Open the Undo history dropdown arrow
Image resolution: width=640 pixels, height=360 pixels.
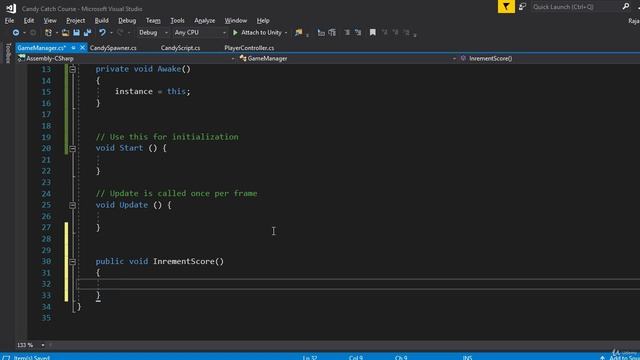pos(111,33)
